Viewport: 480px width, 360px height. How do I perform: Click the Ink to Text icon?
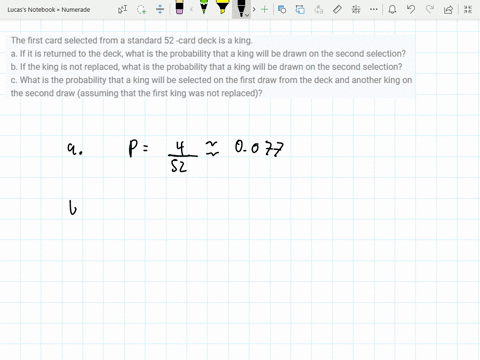click(x=319, y=9)
